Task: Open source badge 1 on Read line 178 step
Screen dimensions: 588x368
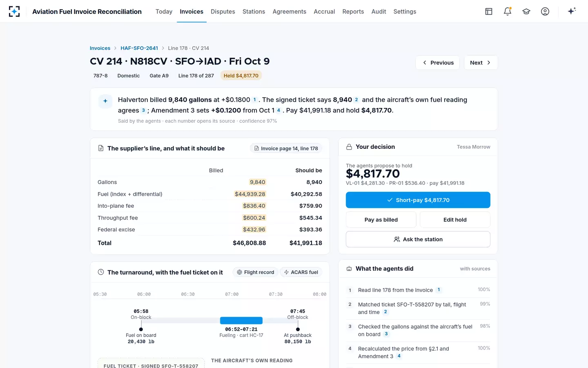Action: coord(439,290)
